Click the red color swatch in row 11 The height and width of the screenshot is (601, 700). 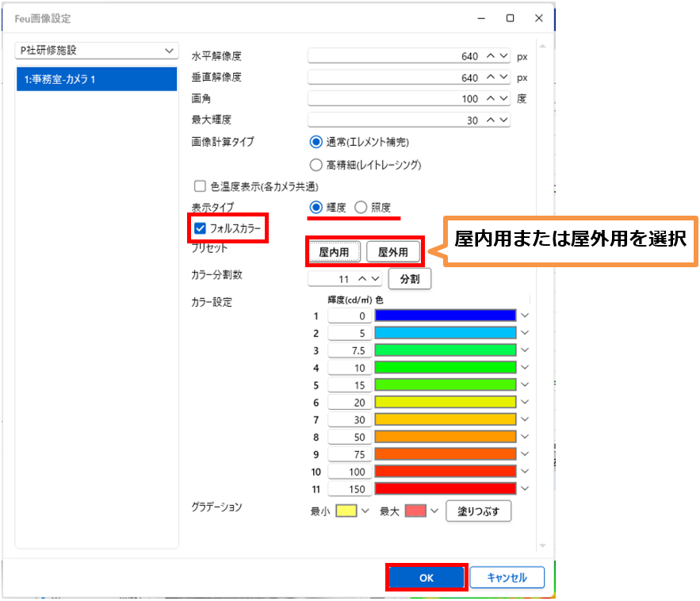(445, 488)
